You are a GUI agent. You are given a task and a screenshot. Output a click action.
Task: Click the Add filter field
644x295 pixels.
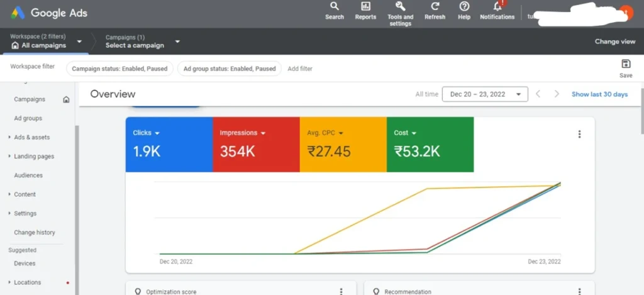click(300, 69)
